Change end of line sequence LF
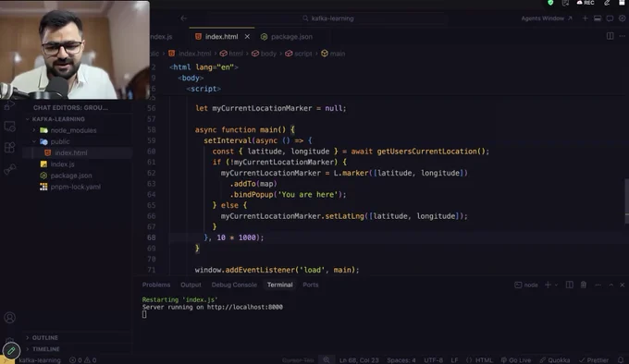Screen dimensions: 629x364 pos(454,360)
